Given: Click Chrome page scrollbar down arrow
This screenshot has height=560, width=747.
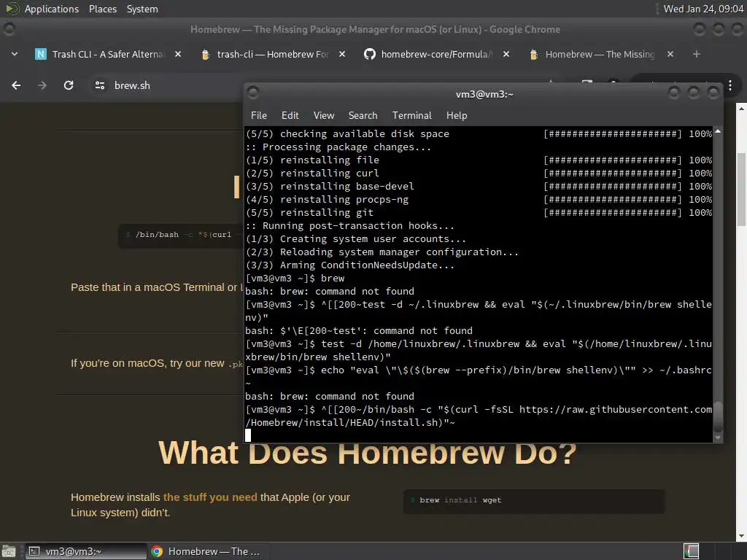Looking at the screenshot, I should pos(741,536).
